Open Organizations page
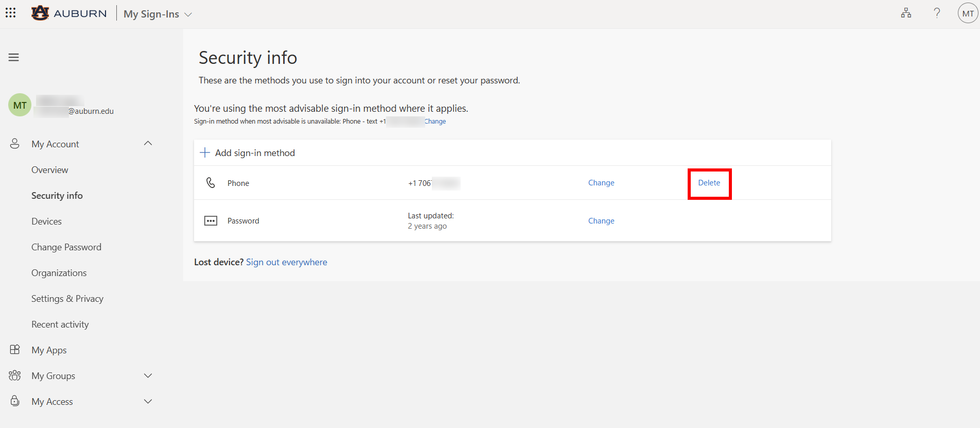The image size is (980, 428). [x=59, y=273]
